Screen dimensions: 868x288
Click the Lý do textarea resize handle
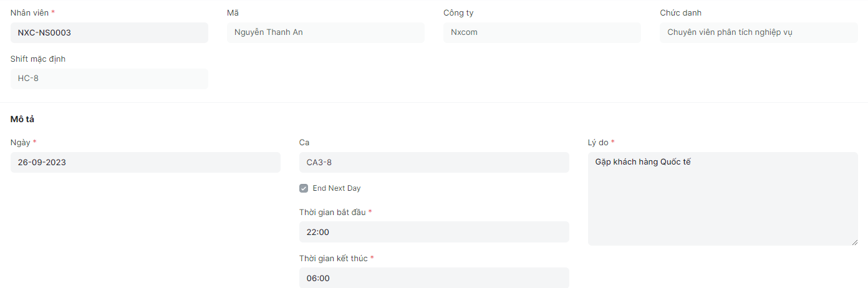coord(854,242)
